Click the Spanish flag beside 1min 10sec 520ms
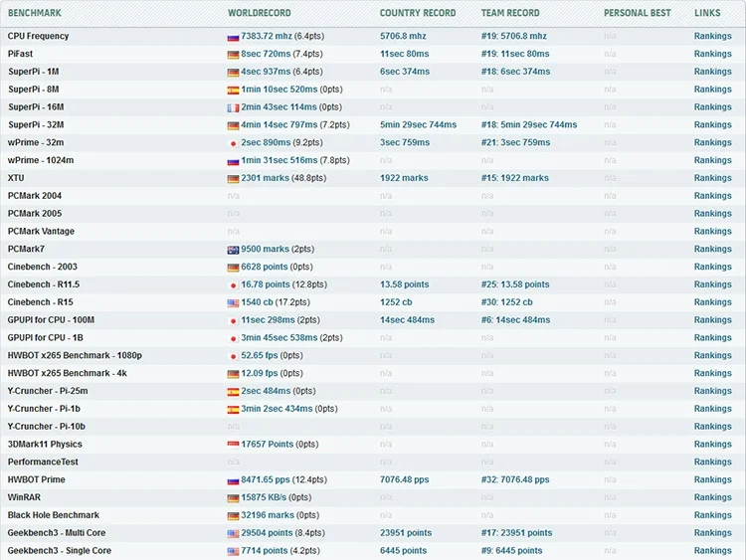 pos(233,91)
